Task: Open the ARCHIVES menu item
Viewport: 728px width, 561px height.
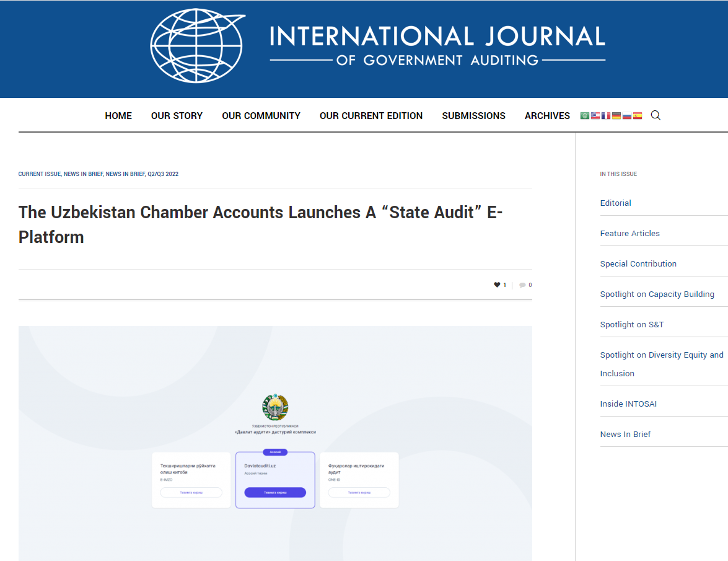Action: (547, 116)
